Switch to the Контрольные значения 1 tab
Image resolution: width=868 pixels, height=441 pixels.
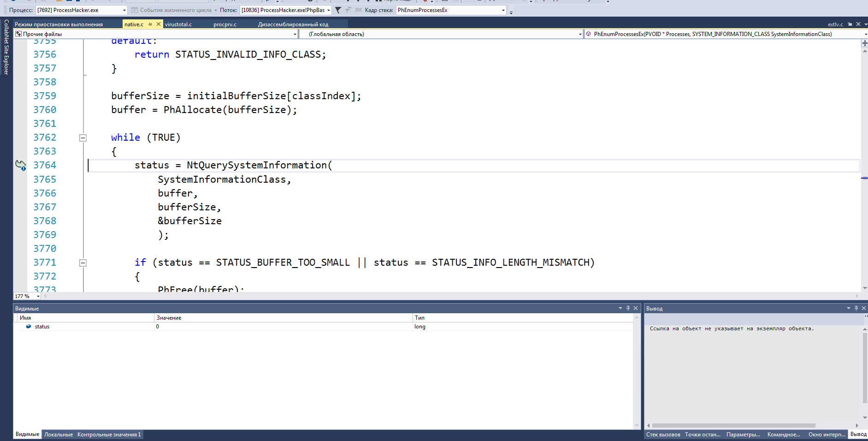coord(109,435)
